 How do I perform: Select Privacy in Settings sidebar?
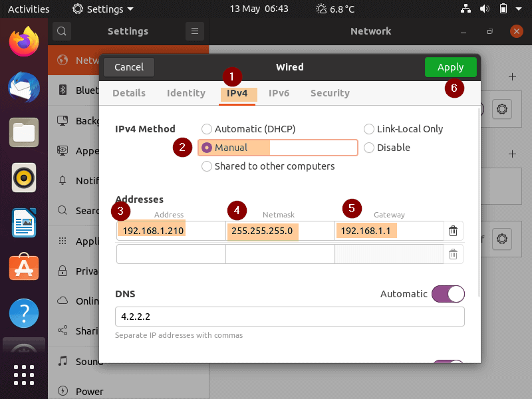[74, 271]
